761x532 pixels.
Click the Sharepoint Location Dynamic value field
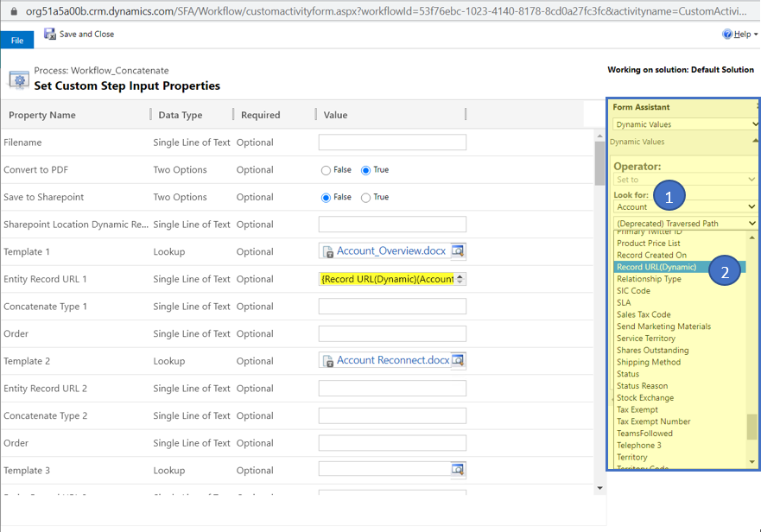click(x=392, y=225)
